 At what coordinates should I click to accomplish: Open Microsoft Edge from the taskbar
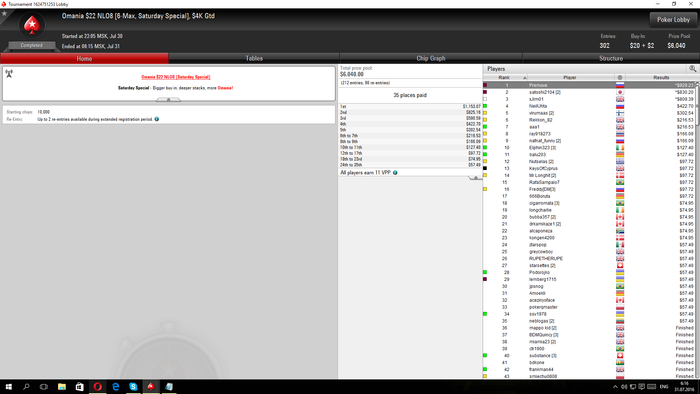pyautogui.click(x=115, y=386)
